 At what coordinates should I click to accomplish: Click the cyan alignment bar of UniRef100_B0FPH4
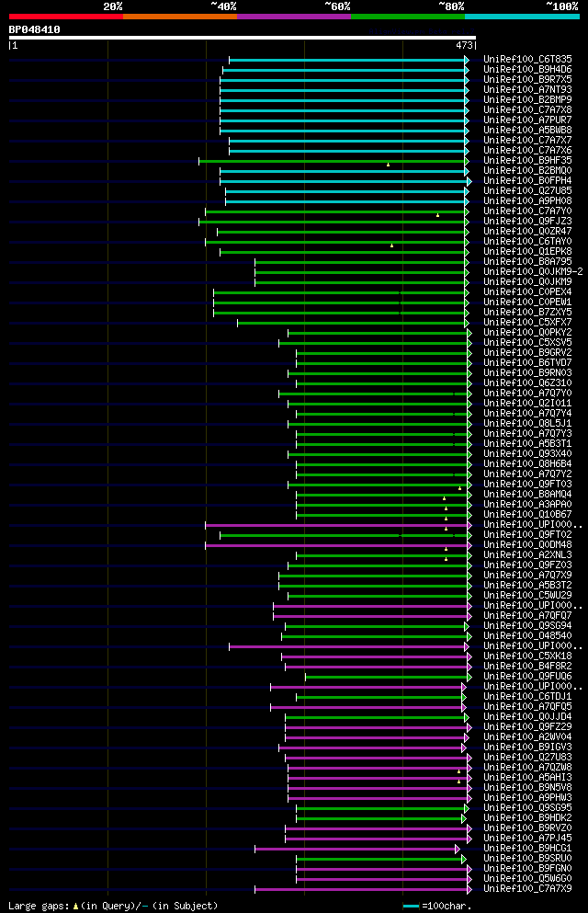[x=345, y=182]
